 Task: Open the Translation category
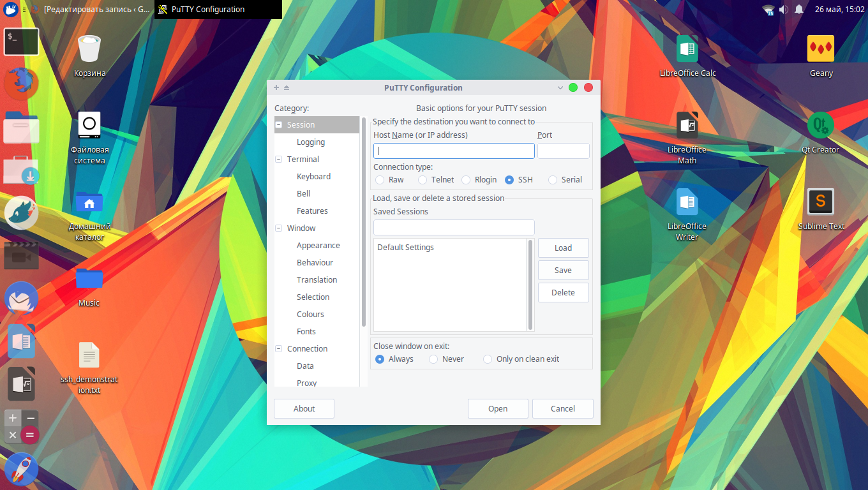(317, 280)
